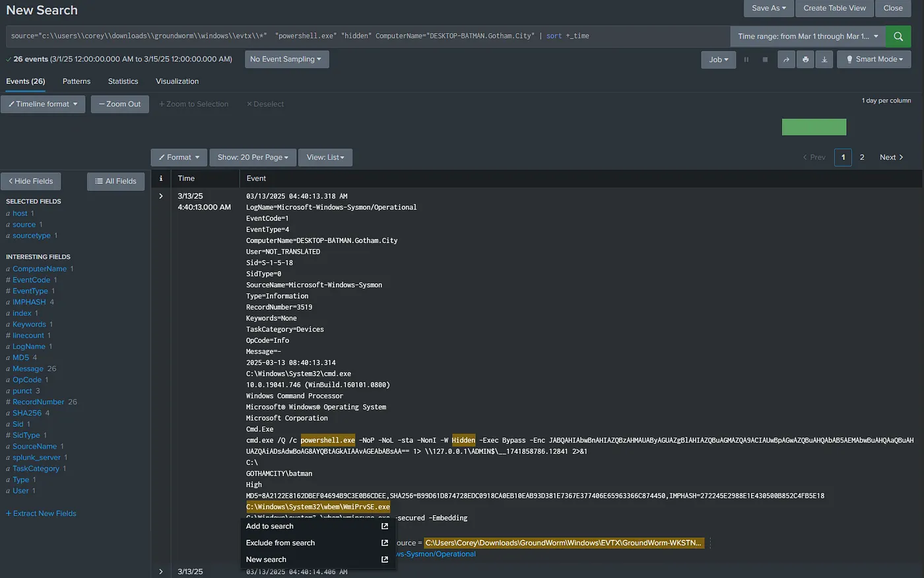Hide the fields sidebar
Viewport: 924px width, 578px height.
click(x=31, y=181)
